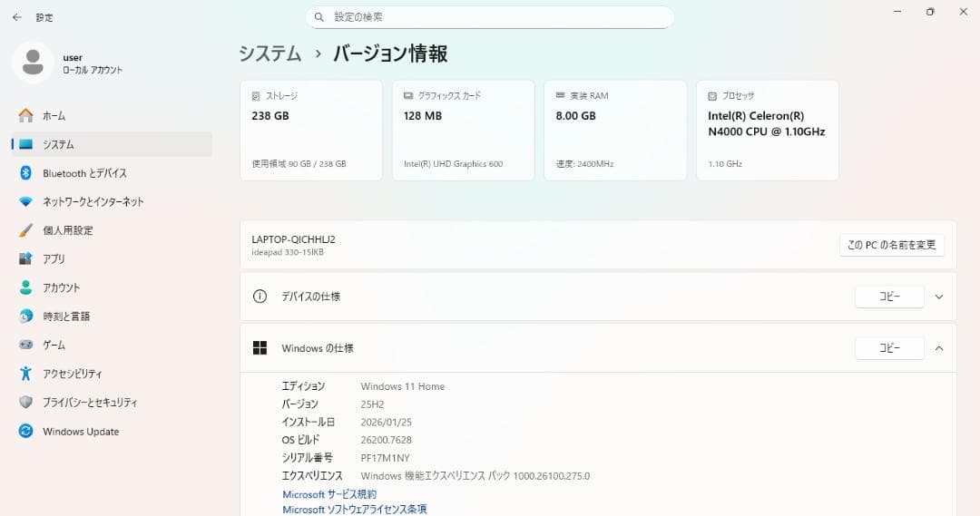Click the search magnifier icon
Screen dimensions: 980x516
point(318,17)
